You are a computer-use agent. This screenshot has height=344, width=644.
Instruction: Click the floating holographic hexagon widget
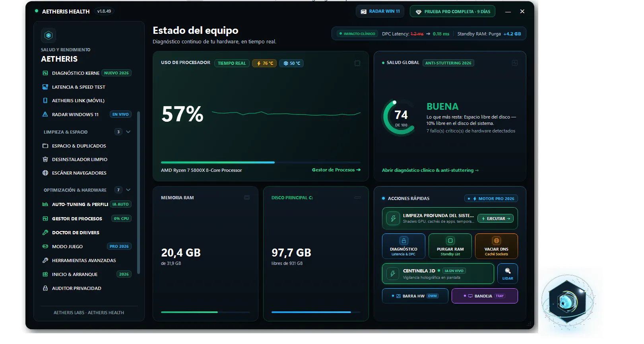pos(567,301)
